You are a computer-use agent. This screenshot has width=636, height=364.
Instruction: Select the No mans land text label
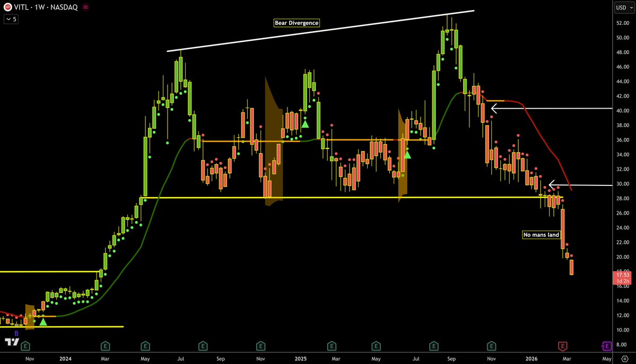coord(541,235)
